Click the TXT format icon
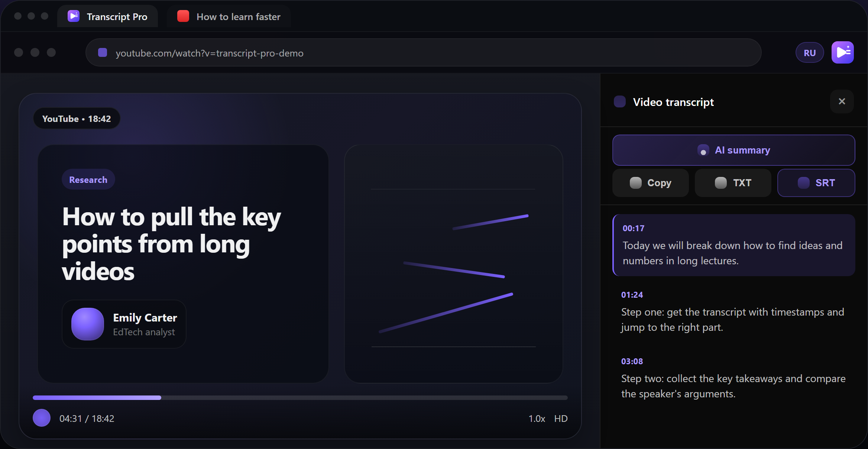 click(x=720, y=182)
